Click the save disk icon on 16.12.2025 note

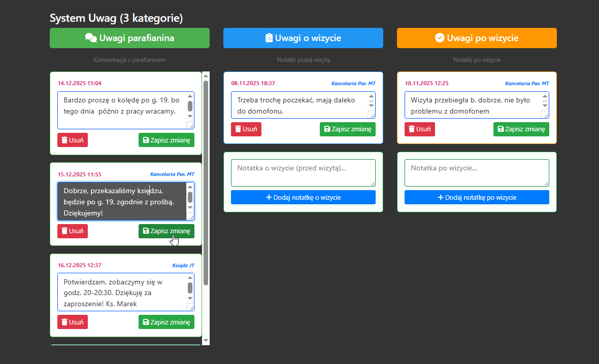[146, 322]
